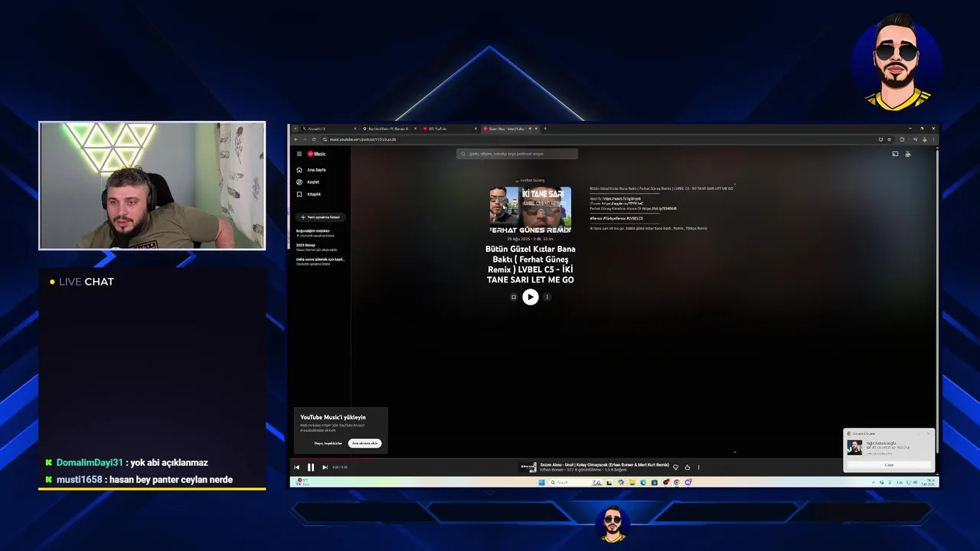
Task: Open the iTunes link in description
Action: point(622,204)
